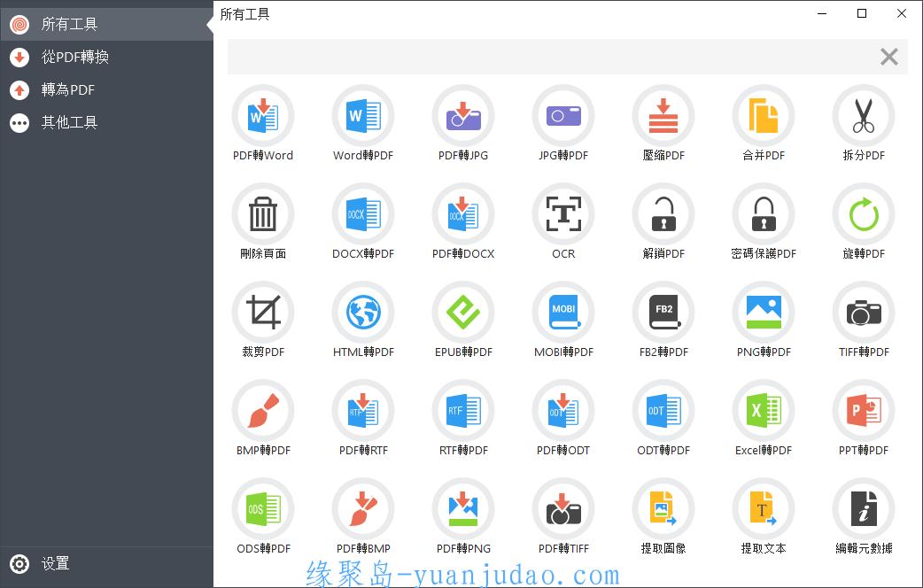Open the 裁剪PDF crop tool
This screenshot has width=923, height=588.
pos(263,313)
